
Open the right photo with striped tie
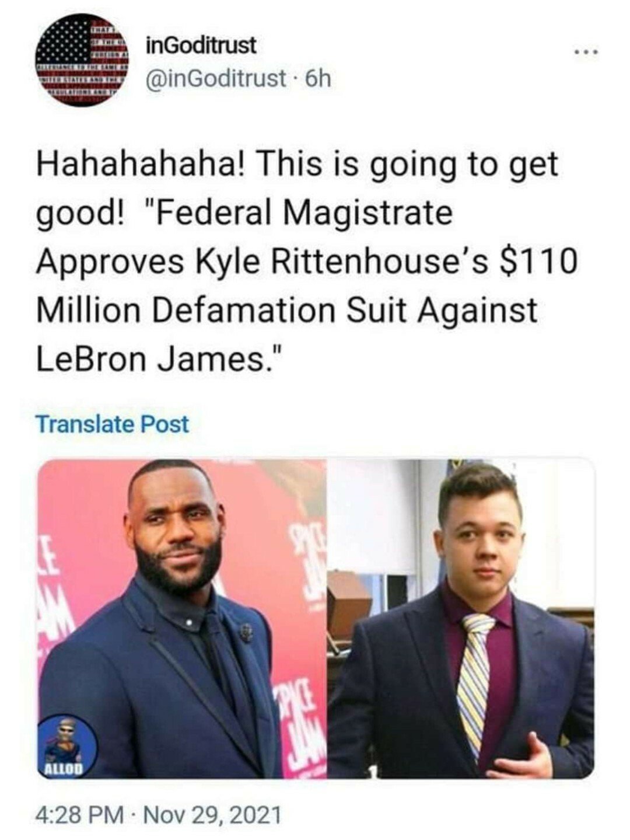(461, 618)
